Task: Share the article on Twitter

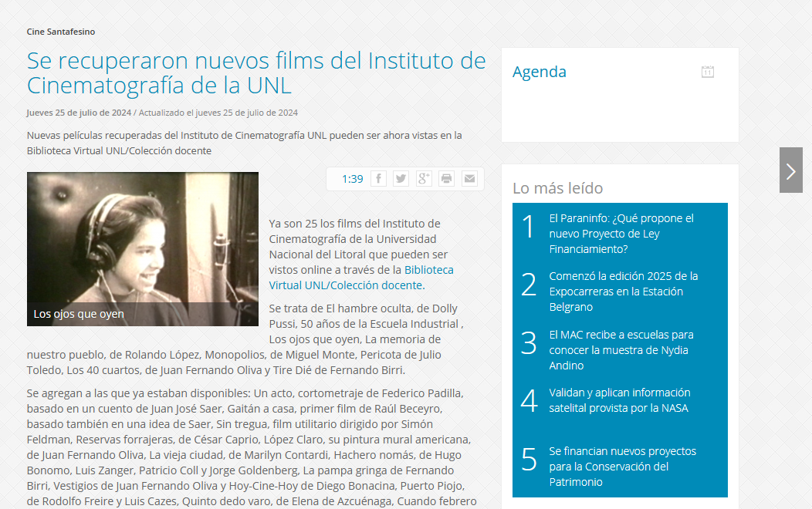Action: [401, 178]
